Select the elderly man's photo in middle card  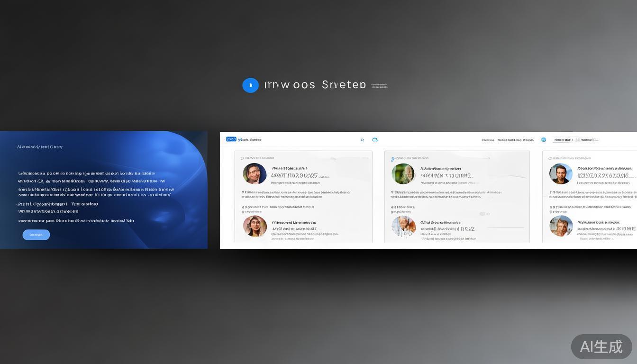[403, 226]
